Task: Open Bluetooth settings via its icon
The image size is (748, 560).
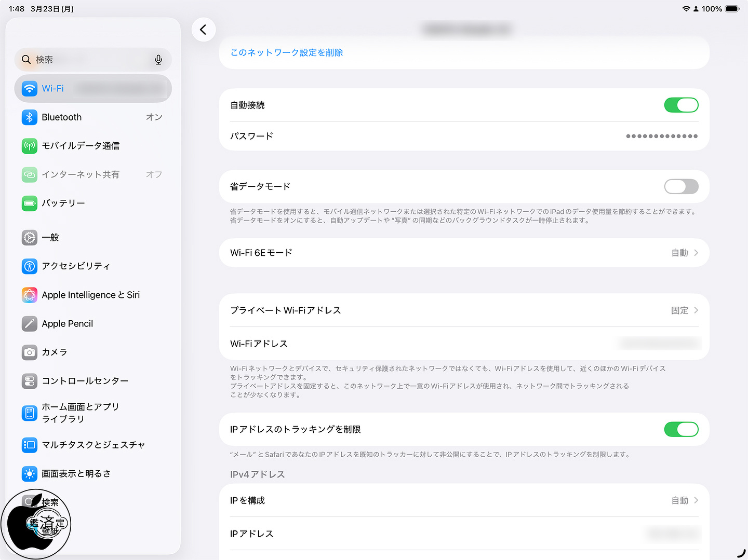Action: click(30, 117)
